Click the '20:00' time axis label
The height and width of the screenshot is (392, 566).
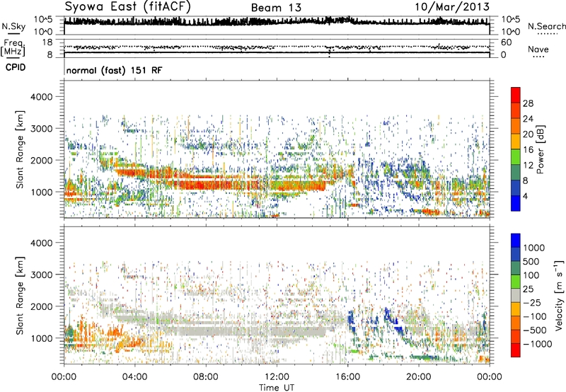point(419,377)
